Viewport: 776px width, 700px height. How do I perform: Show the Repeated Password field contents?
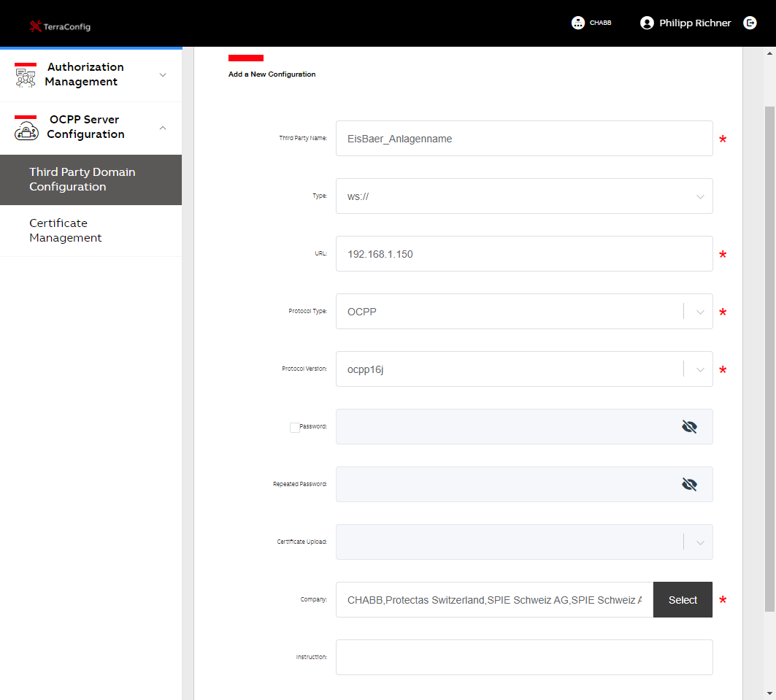point(689,485)
